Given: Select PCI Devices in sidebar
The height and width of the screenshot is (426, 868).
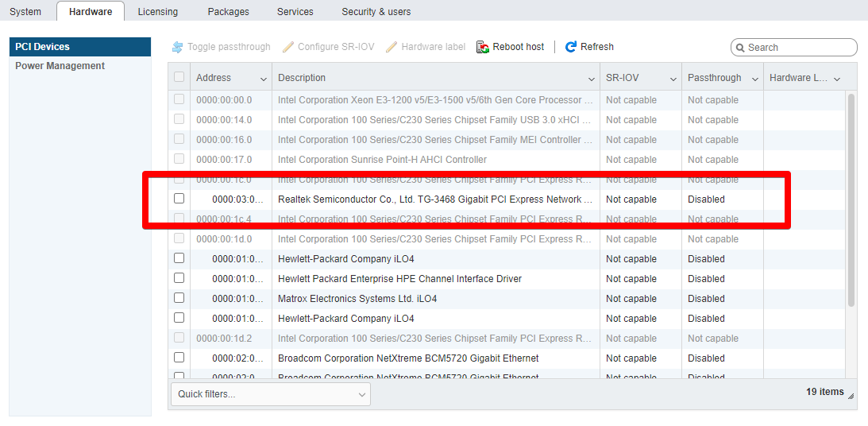Looking at the screenshot, I should (43, 47).
